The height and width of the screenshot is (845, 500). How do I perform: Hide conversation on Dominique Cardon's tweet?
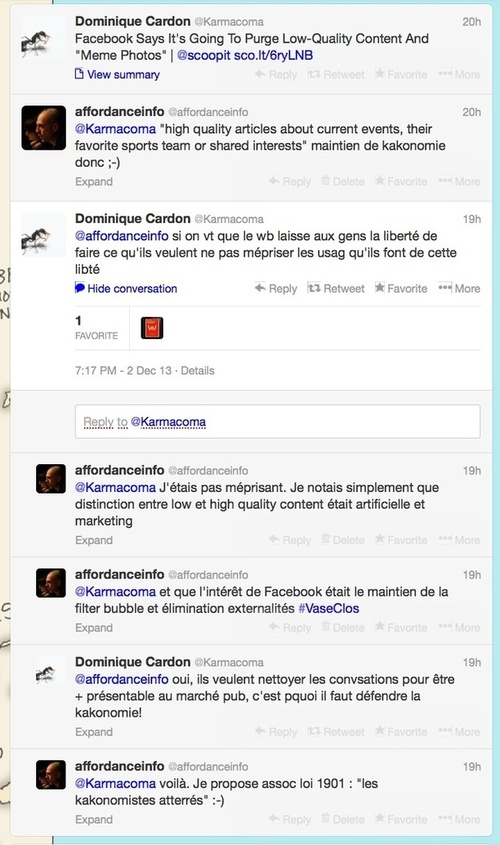click(126, 288)
